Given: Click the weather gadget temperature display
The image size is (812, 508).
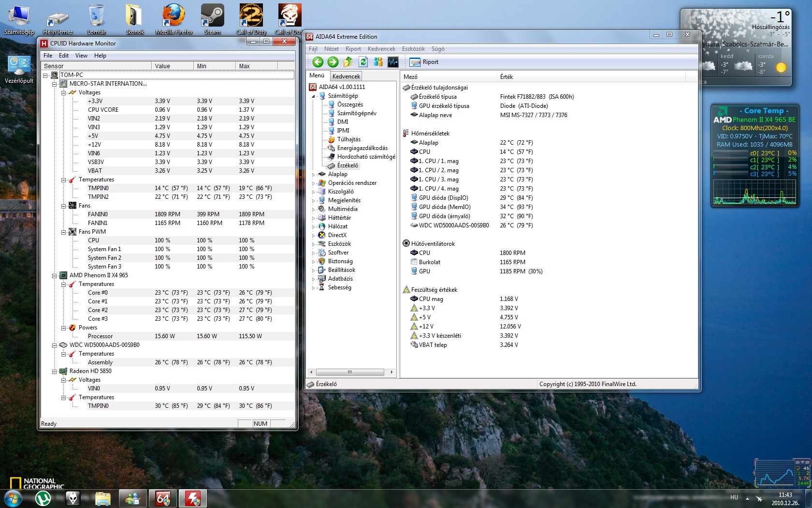Looking at the screenshot, I should pos(780,17).
